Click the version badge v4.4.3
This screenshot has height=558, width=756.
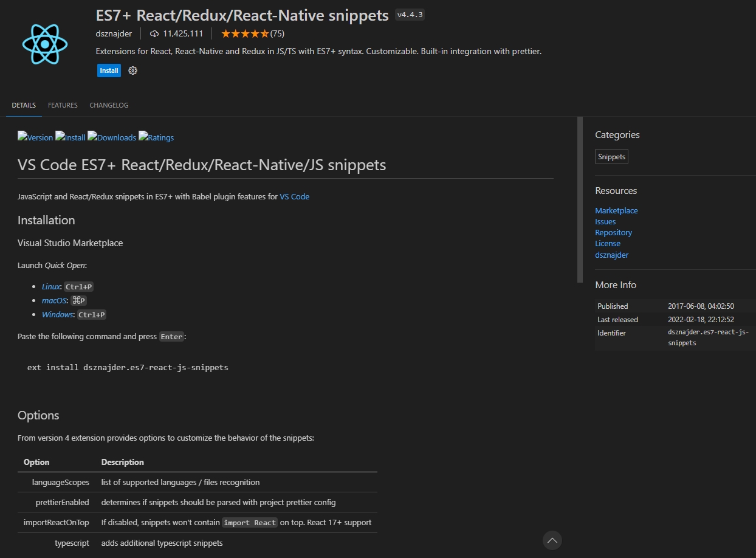point(410,15)
